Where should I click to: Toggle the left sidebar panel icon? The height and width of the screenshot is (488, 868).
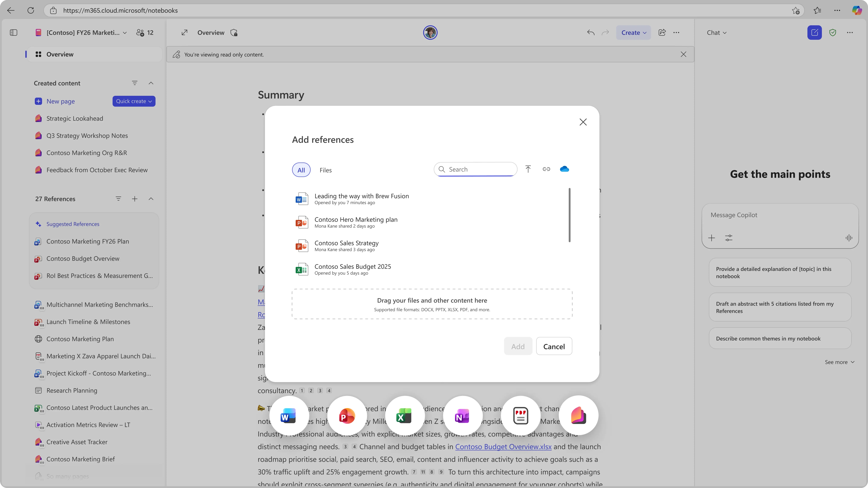[x=13, y=33]
